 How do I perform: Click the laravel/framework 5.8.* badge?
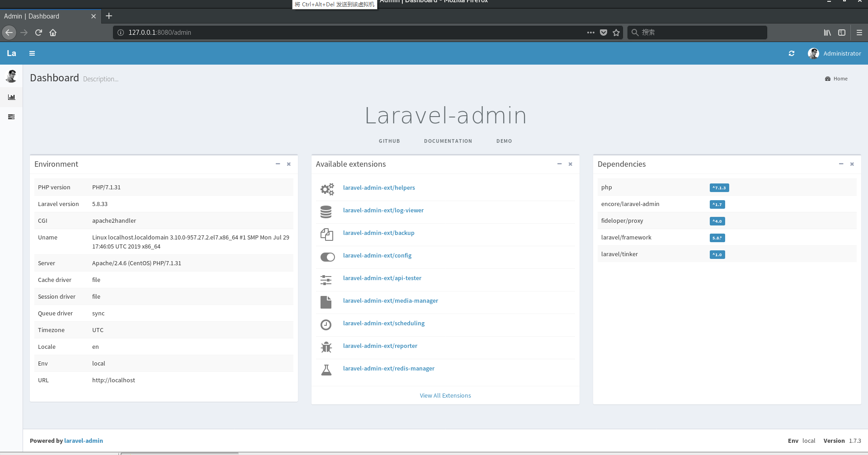tap(717, 238)
